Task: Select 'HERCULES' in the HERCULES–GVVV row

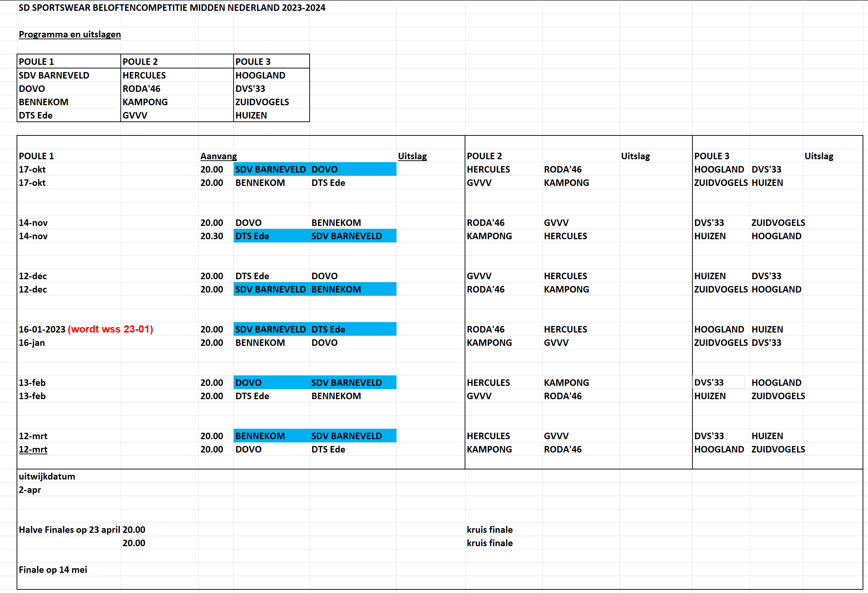Action: (488, 436)
